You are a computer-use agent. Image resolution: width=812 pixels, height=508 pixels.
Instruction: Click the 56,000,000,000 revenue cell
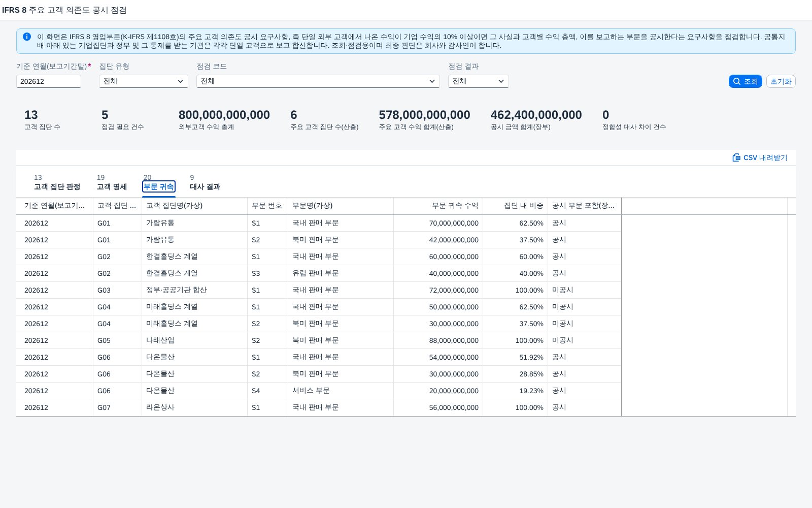(x=438, y=407)
